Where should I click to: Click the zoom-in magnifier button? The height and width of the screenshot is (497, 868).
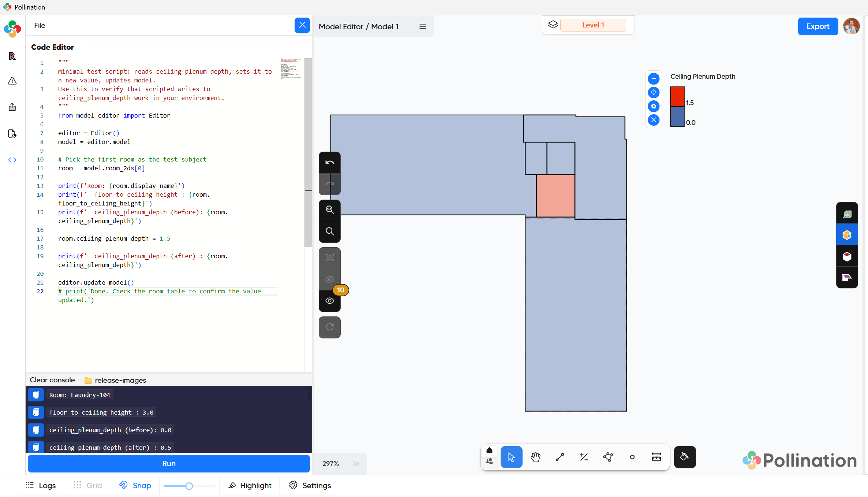tap(330, 210)
